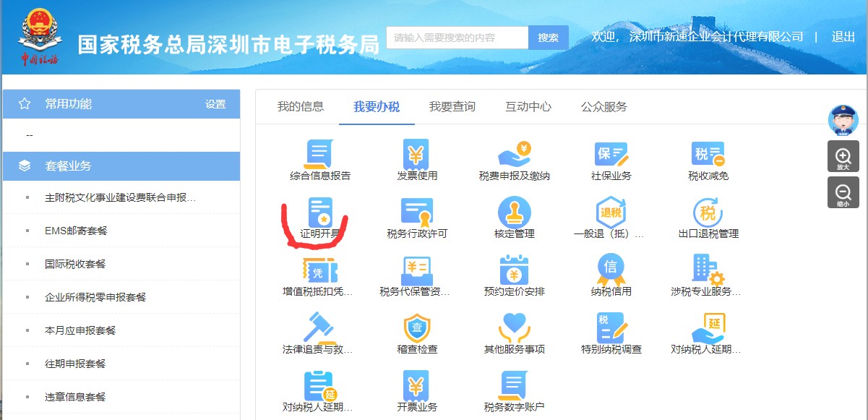Click the 税费申报及缴纳 icon
The width and height of the screenshot is (868, 420).
514,154
